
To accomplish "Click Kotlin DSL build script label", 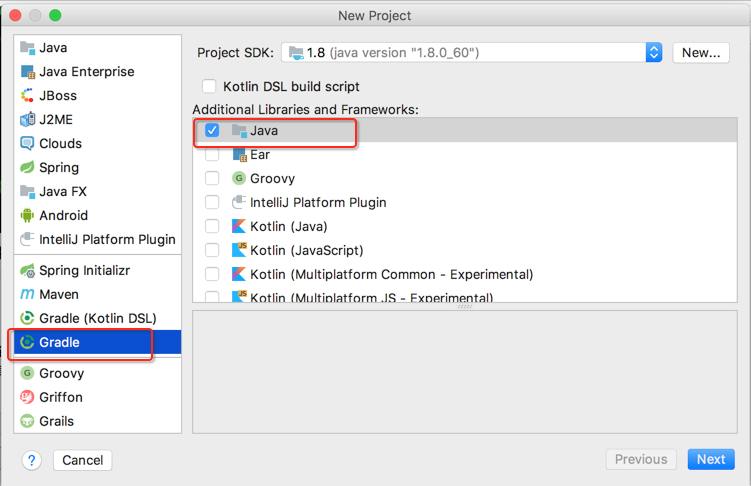I will point(291,87).
